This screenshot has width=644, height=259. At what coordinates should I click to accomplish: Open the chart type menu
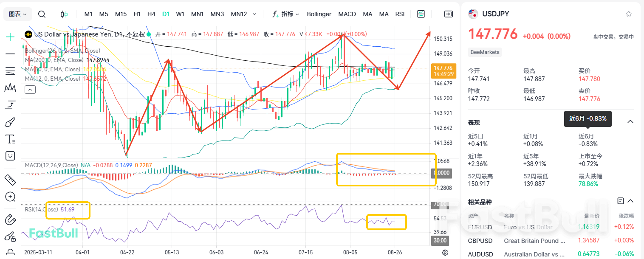coord(17,14)
